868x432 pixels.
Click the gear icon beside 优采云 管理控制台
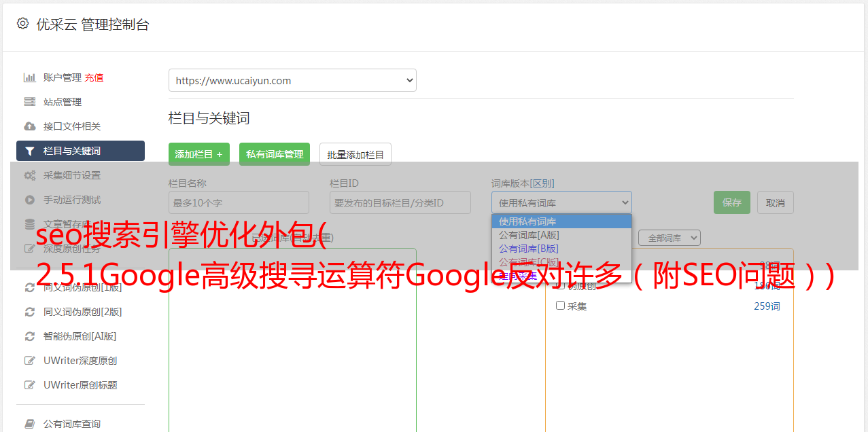pyautogui.click(x=22, y=24)
